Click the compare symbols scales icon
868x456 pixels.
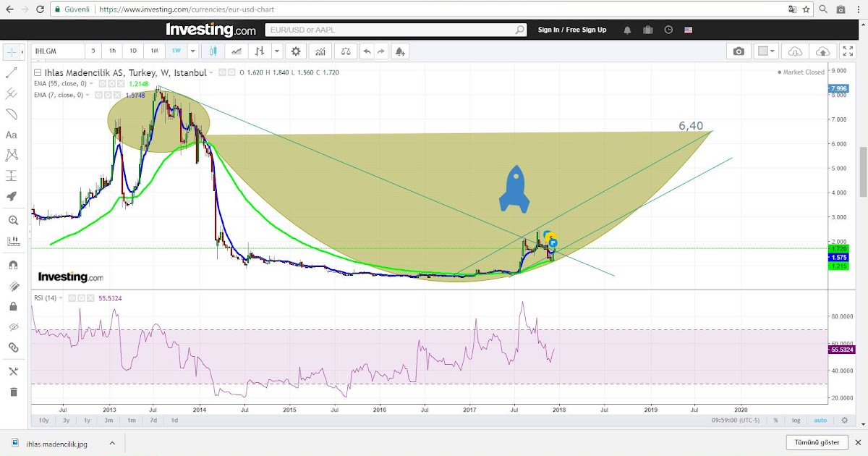(x=345, y=51)
